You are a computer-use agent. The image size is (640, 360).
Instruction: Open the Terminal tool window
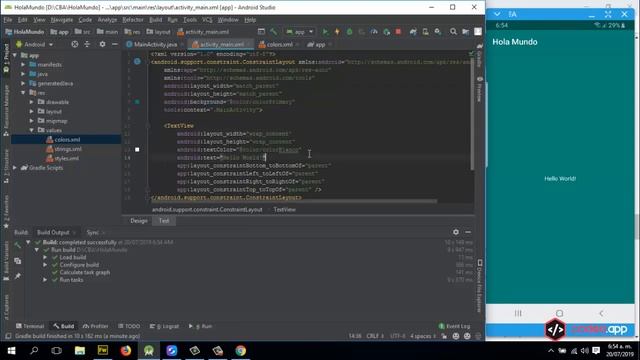(30, 326)
